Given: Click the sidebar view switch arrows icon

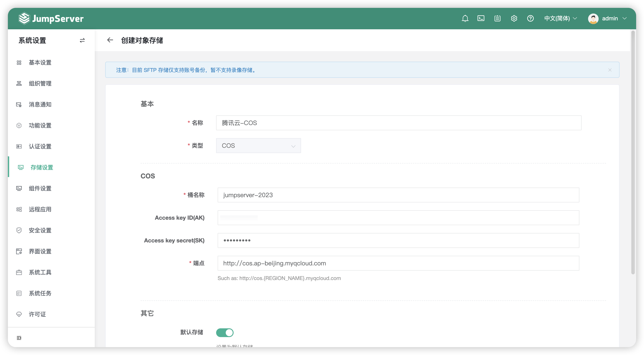Looking at the screenshot, I should pos(82,40).
